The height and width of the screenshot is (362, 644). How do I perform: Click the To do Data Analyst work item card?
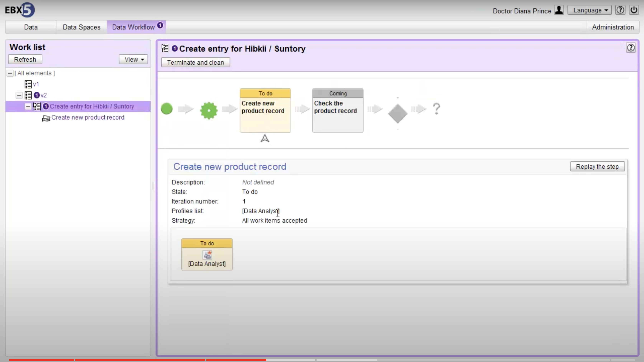(207, 254)
